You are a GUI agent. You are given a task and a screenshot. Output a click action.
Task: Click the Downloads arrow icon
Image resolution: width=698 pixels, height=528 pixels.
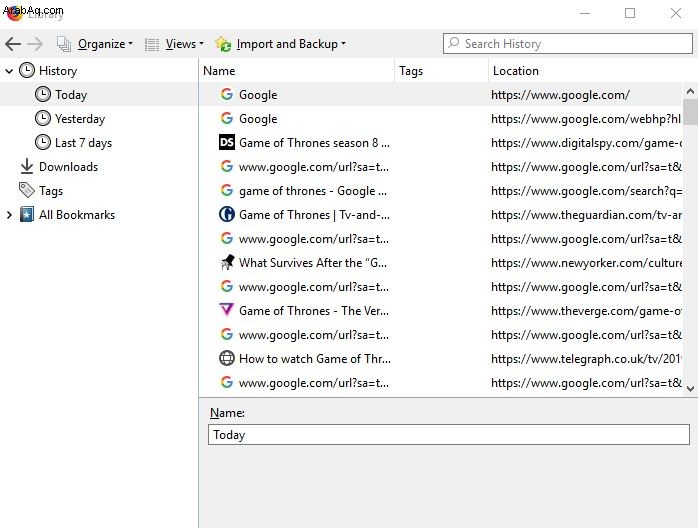coord(27,167)
